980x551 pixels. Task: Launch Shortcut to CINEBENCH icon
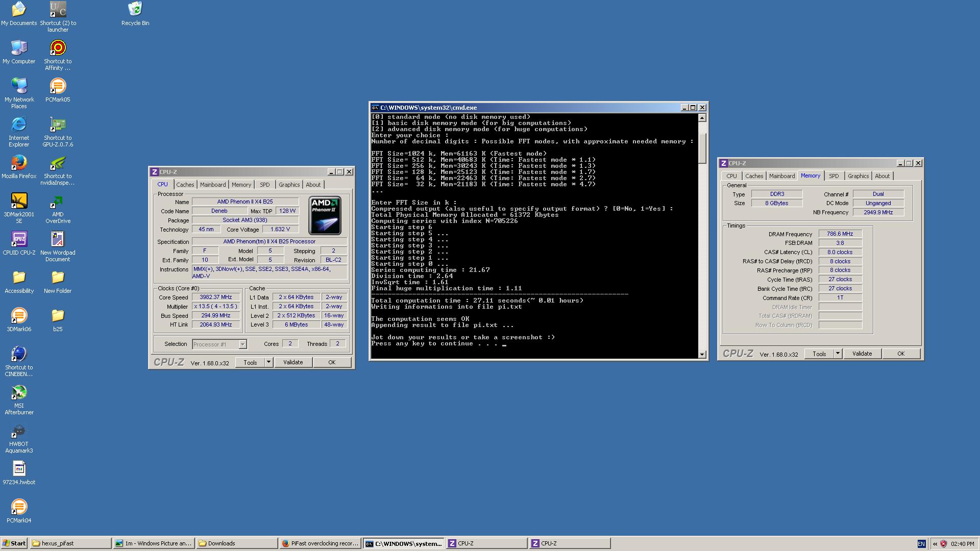coord(19,361)
